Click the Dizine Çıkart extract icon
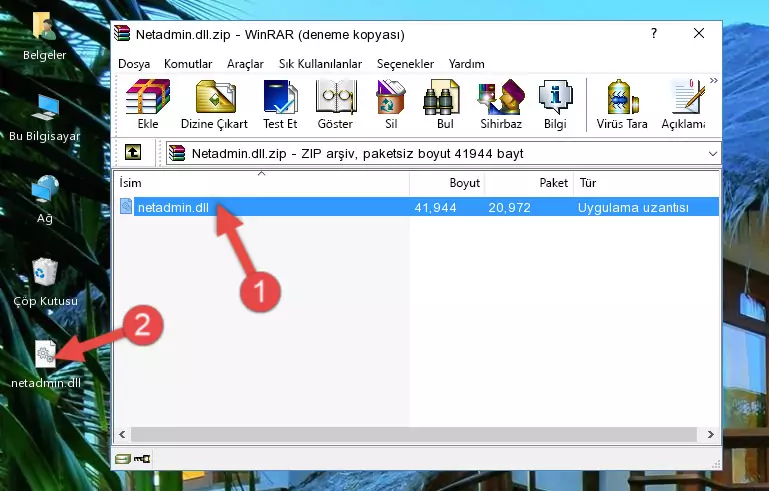 click(214, 104)
